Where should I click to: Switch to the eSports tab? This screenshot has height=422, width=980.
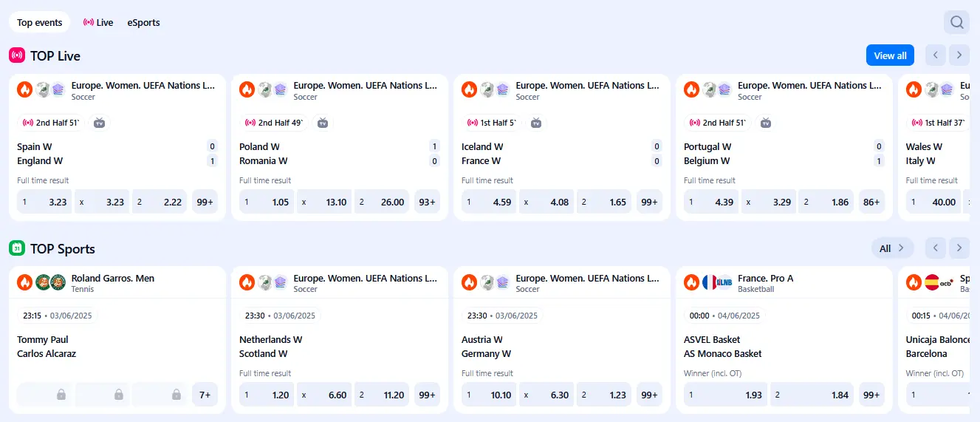pyautogui.click(x=143, y=22)
